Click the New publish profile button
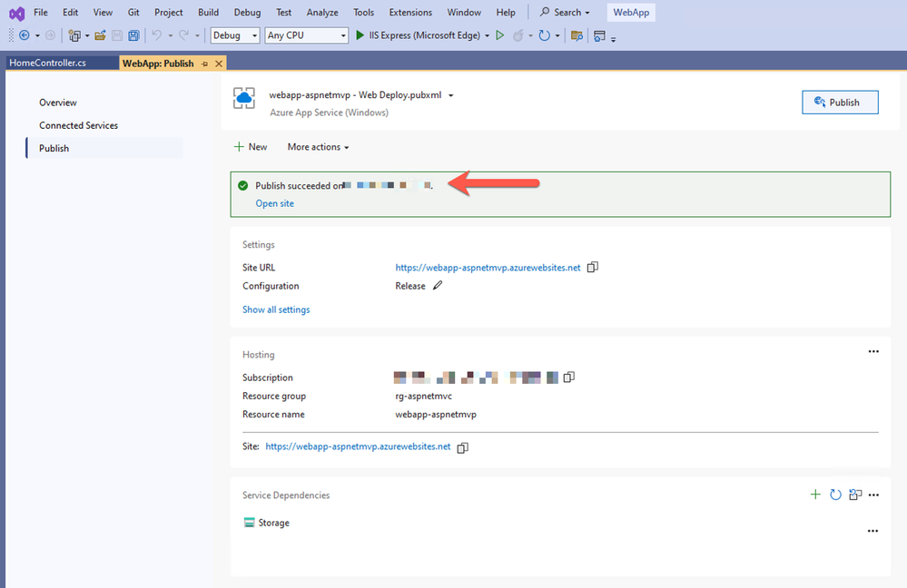Viewport: 907px width, 588px height. [251, 147]
